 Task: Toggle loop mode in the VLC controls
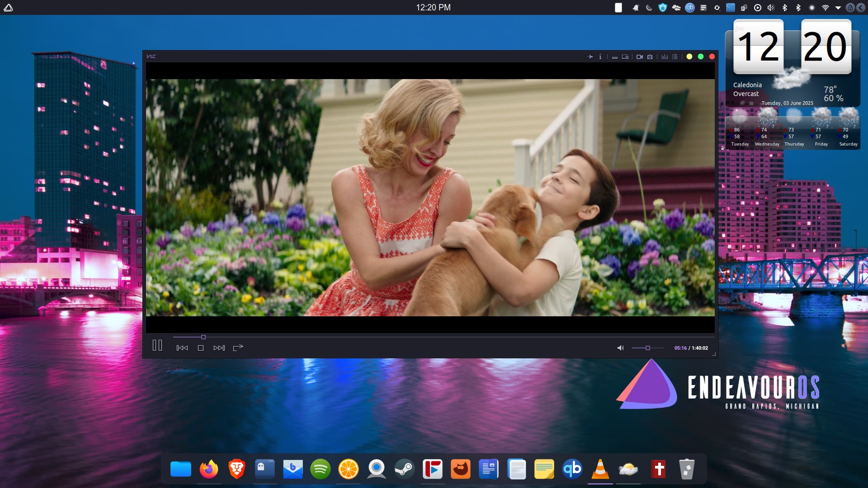[238, 347]
